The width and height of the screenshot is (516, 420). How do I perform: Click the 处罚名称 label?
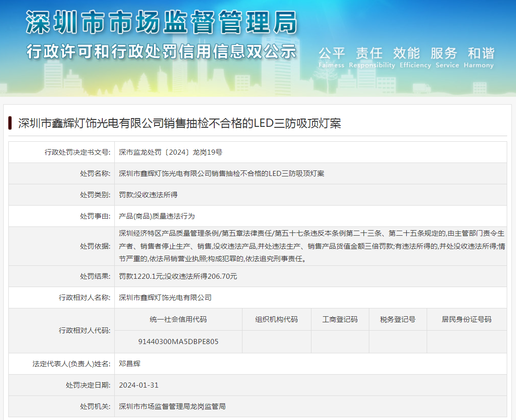95,174
